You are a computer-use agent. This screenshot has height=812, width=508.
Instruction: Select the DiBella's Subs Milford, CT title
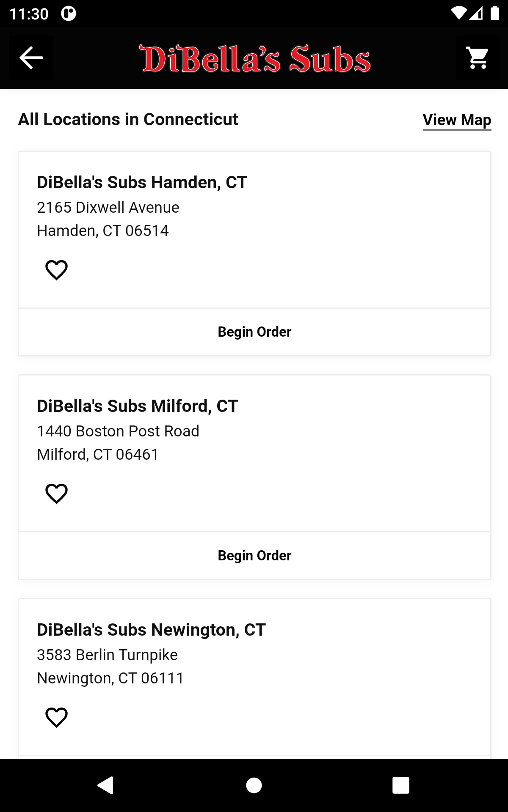[137, 406]
